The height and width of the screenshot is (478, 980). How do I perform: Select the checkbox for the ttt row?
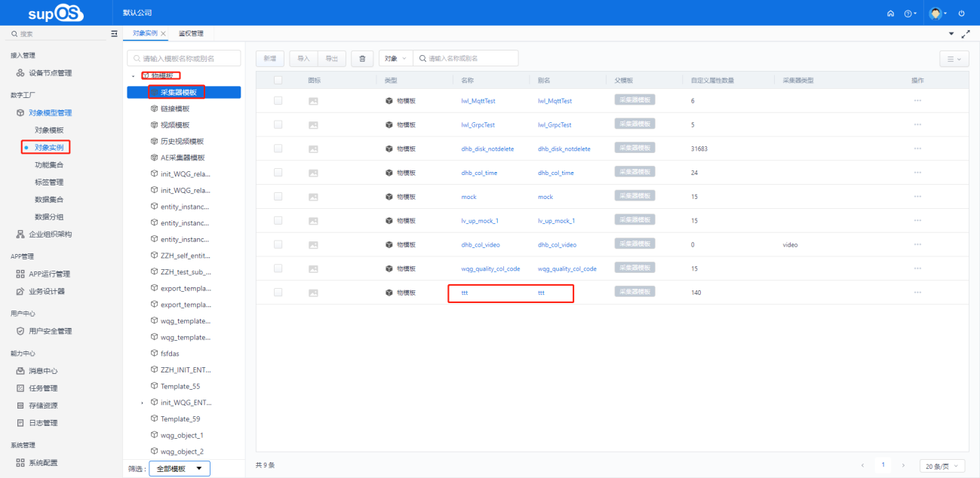[x=278, y=293]
